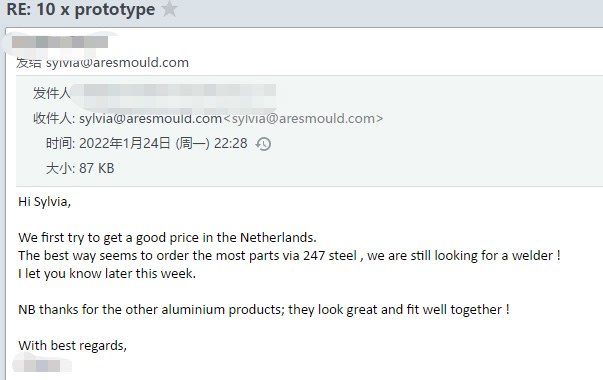Click "I let you know later this week."
The width and height of the screenshot is (603, 380).
[107, 273]
